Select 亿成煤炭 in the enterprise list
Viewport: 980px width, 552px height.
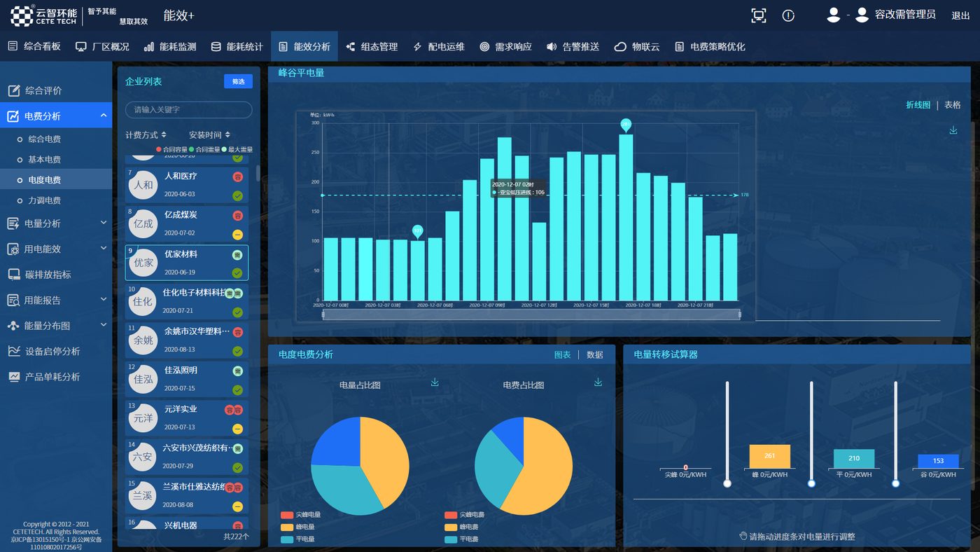click(x=187, y=223)
